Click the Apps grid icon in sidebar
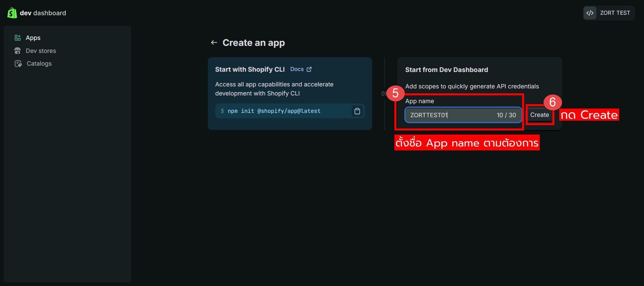Screen dimensions: 644x286 coord(18,38)
